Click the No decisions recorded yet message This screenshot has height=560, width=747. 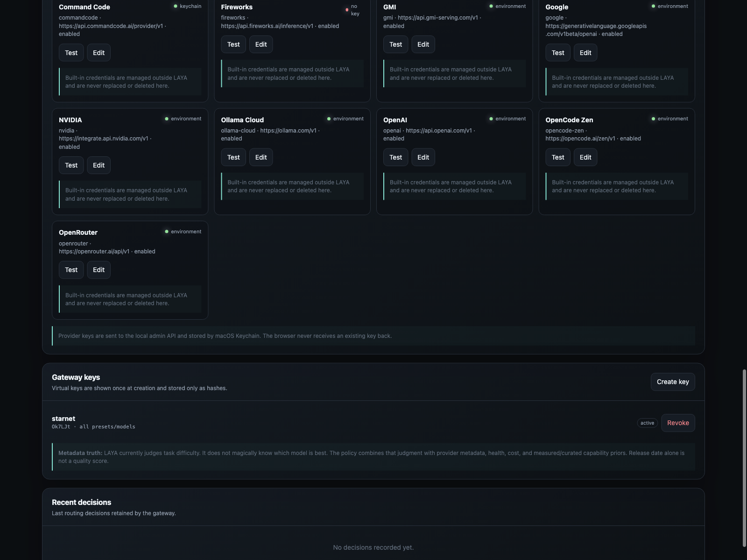[373, 547]
